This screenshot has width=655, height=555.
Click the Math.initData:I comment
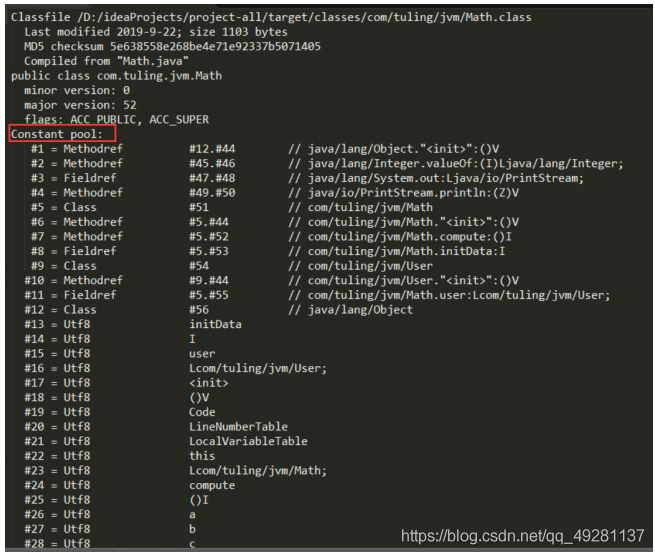point(397,251)
